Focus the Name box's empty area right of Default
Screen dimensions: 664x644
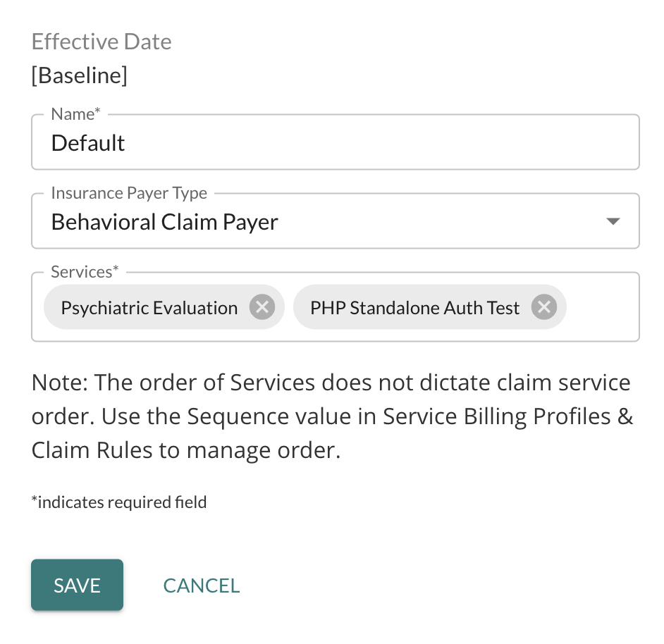coord(381,142)
